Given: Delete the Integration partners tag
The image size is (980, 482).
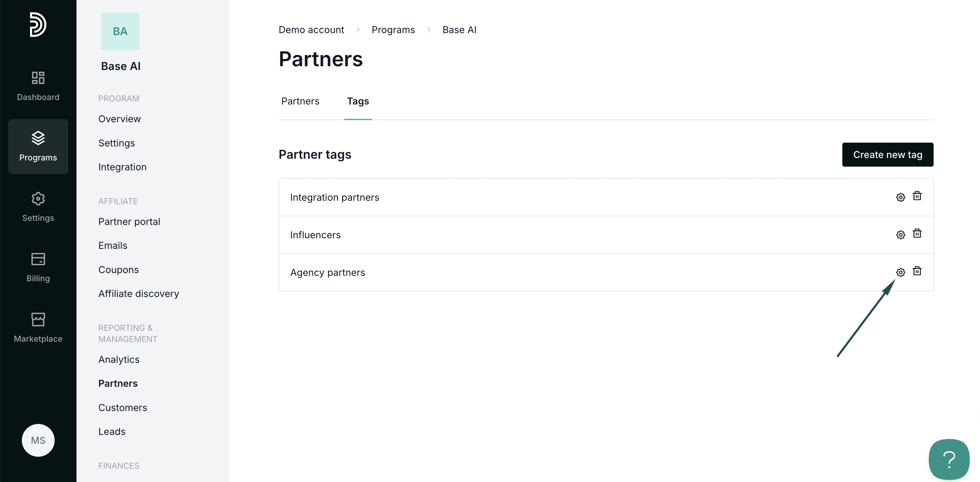Looking at the screenshot, I should [917, 196].
